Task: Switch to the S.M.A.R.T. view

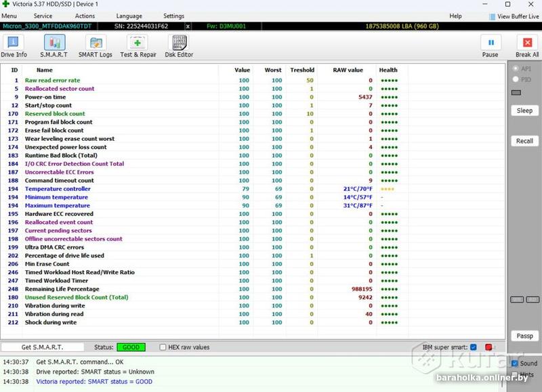Action: coord(54,46)
